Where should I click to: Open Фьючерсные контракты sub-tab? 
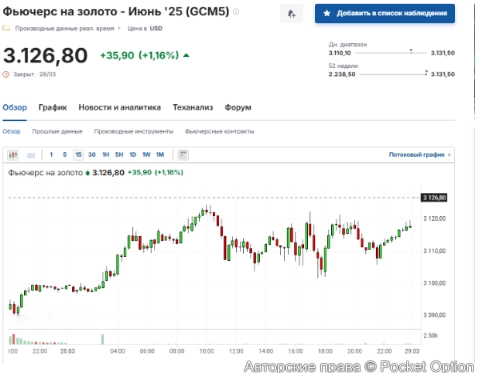pyautogui.click(x=220, y=131)
